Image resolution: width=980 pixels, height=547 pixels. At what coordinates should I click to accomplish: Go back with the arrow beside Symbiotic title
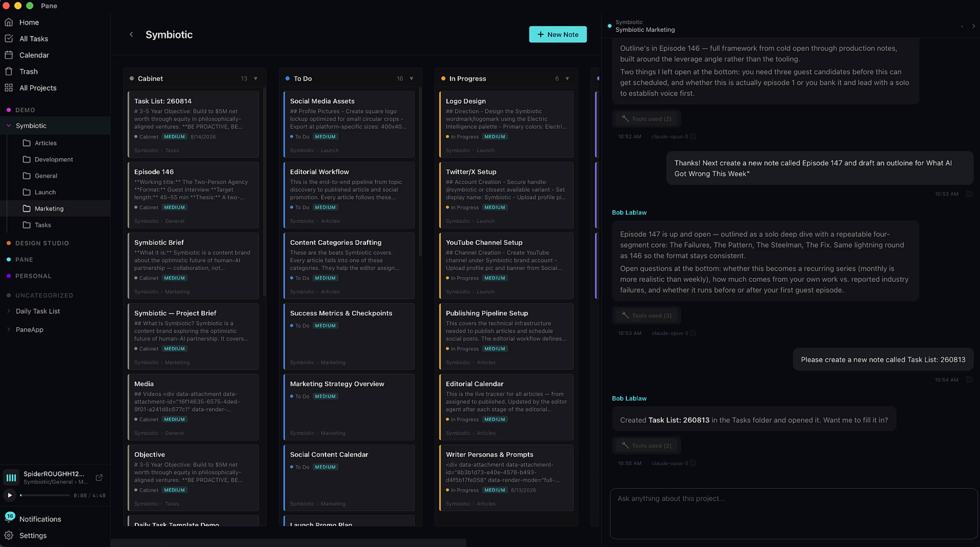(131, 34)
